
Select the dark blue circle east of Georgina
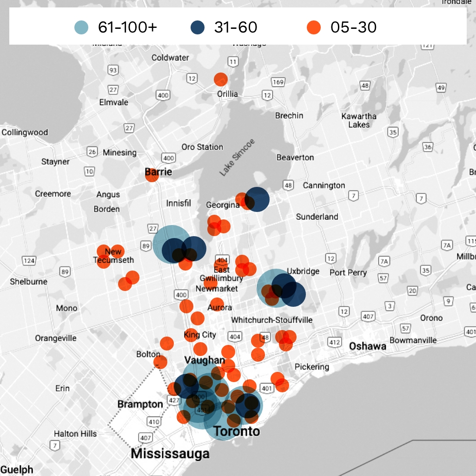tap(257, 199)
